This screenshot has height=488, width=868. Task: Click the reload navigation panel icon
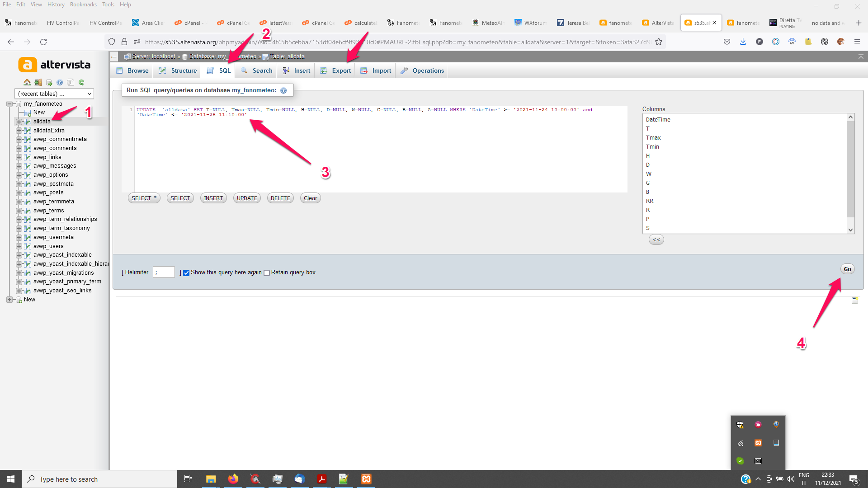click(x=81, y=82)
